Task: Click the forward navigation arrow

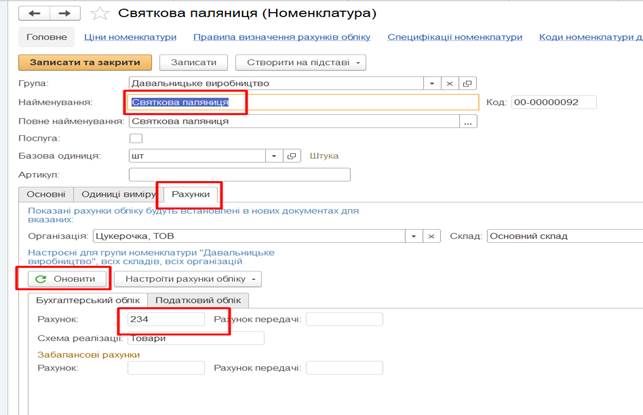Action: pyautogui.click(x=63, y=13)
